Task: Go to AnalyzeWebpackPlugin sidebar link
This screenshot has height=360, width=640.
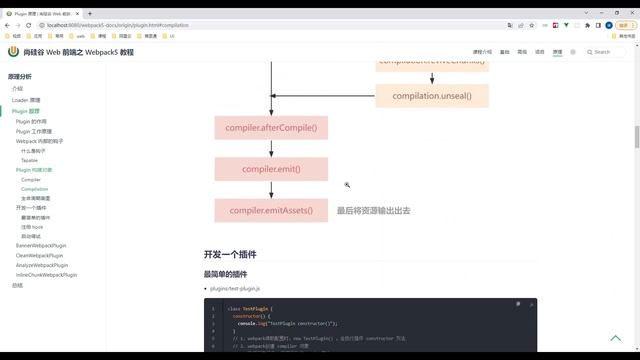Action: coord(42,265)
